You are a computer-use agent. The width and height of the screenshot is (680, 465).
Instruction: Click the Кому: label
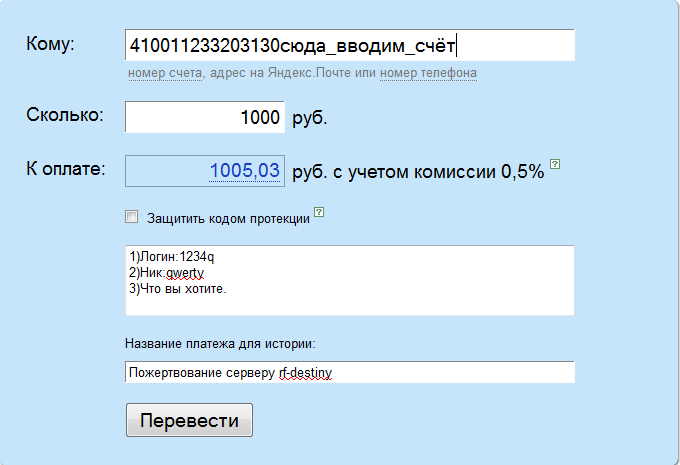[50, 44]
